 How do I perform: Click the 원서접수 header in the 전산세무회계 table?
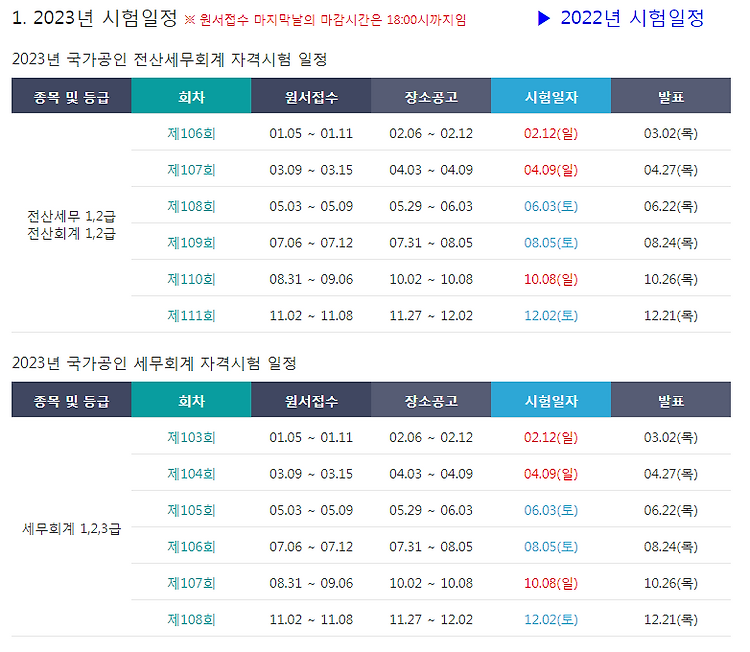point(311,97)
